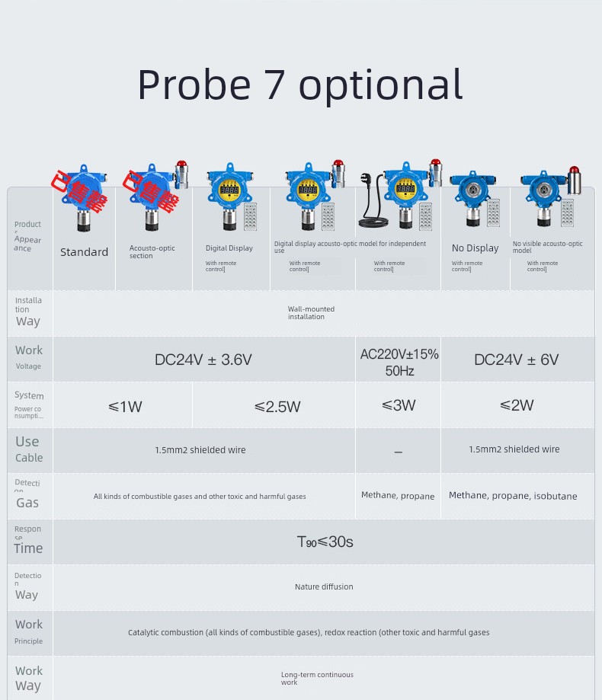Image resolution: width=602 pixels, height=700 pixels.
Task: Click the 'No Display' label text
Action: [x=476, y=248]
